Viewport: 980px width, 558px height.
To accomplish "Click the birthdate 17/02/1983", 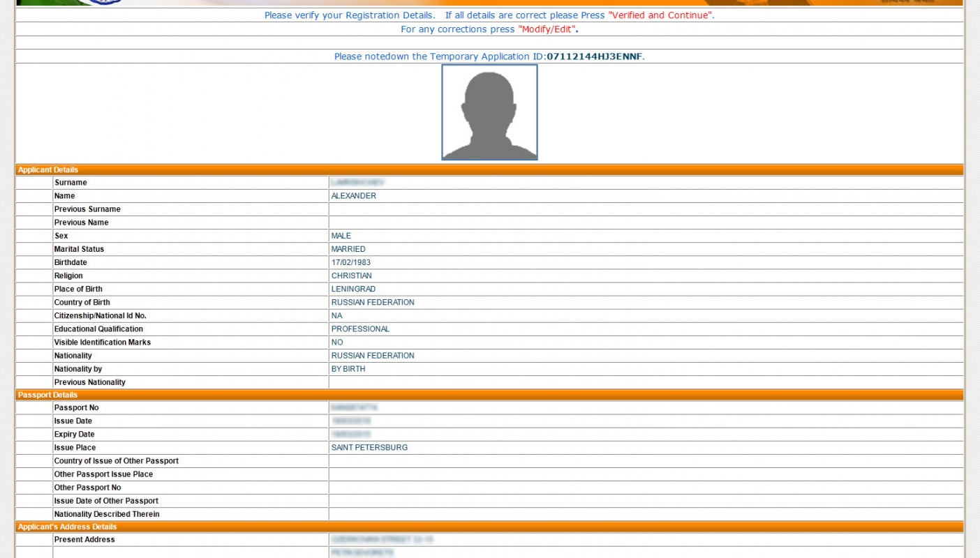I will pyautogui.click(x=351, y=262).
